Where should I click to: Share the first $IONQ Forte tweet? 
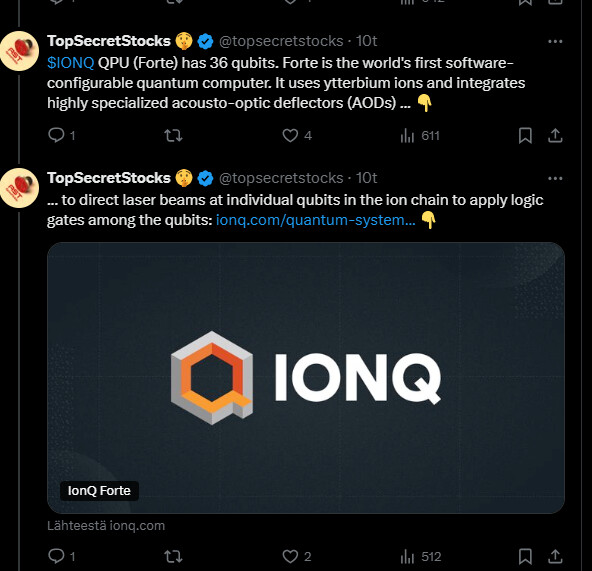555,136
